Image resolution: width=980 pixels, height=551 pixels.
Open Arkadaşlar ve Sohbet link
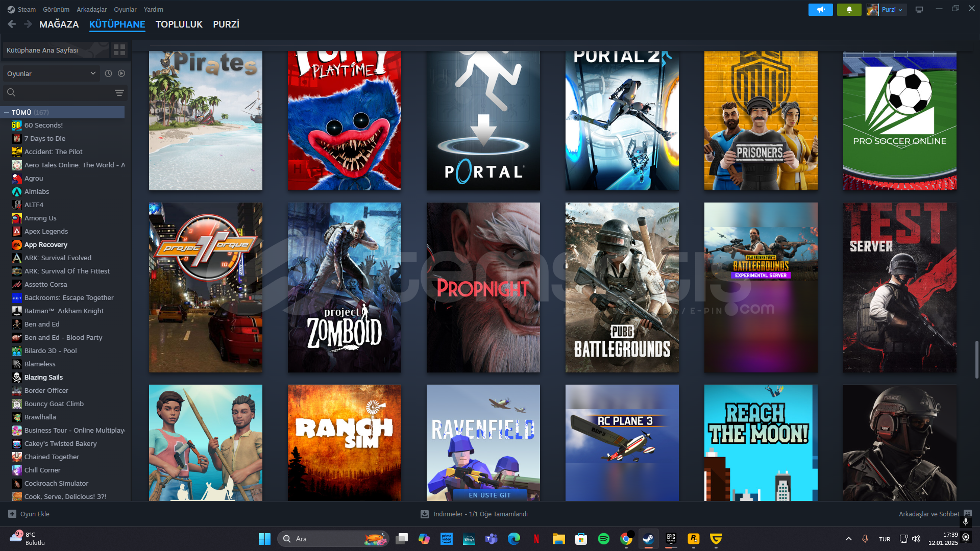tap(929, 514)
